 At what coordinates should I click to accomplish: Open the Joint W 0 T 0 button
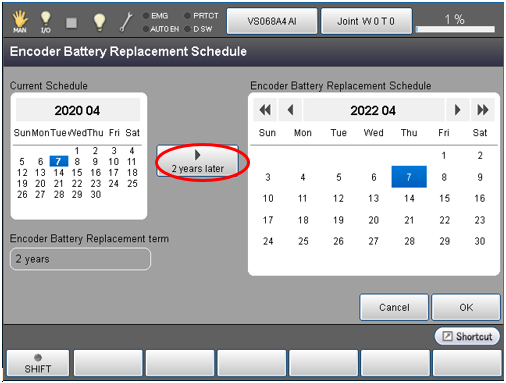pyautogui.click(x=366, y=21)
